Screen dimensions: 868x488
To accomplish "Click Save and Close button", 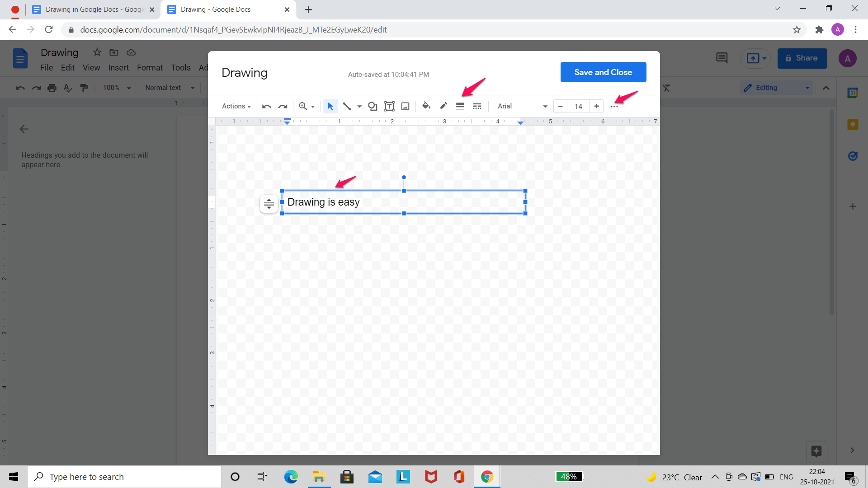I will click(x=604, y=71).
